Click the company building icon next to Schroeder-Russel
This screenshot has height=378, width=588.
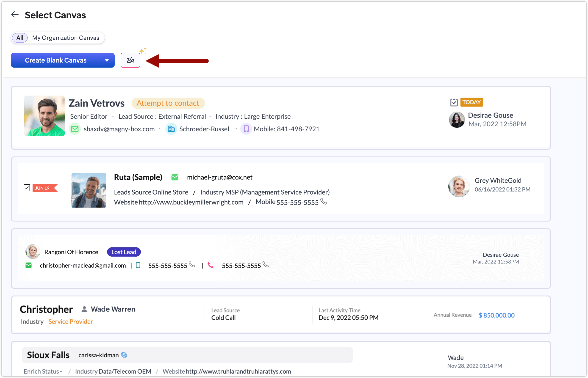click(x=171, y=129)
